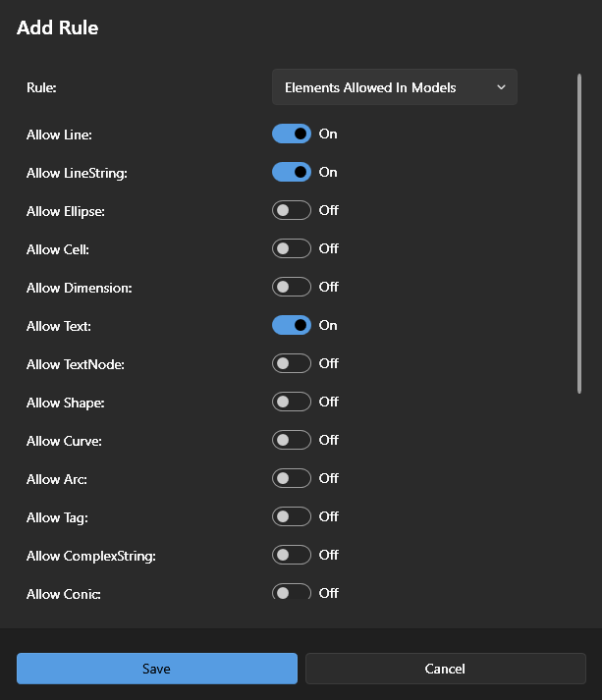Enable the Allow Ellipse toggle
This screenshot has height=700, width=602.
[x=292, y=210]
